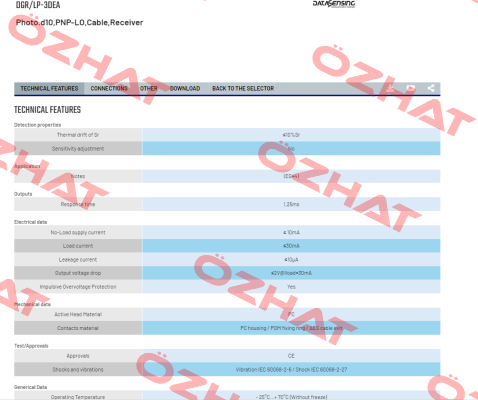The image size is (478, 400).
Task: Click the Contacts material value cell
Action: click(291, 328)
